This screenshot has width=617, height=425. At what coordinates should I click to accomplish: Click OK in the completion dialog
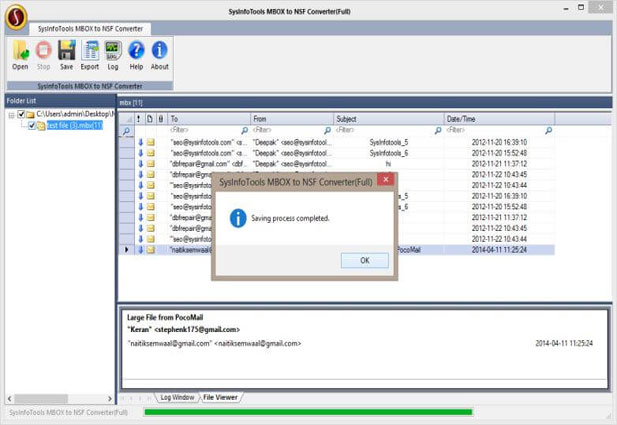coord(364,261)
